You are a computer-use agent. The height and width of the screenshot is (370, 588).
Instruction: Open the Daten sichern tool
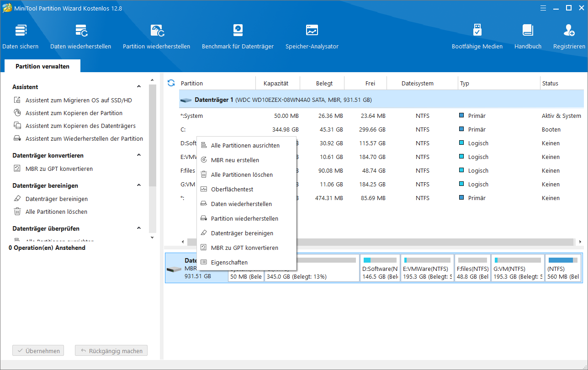pos(21,37)
